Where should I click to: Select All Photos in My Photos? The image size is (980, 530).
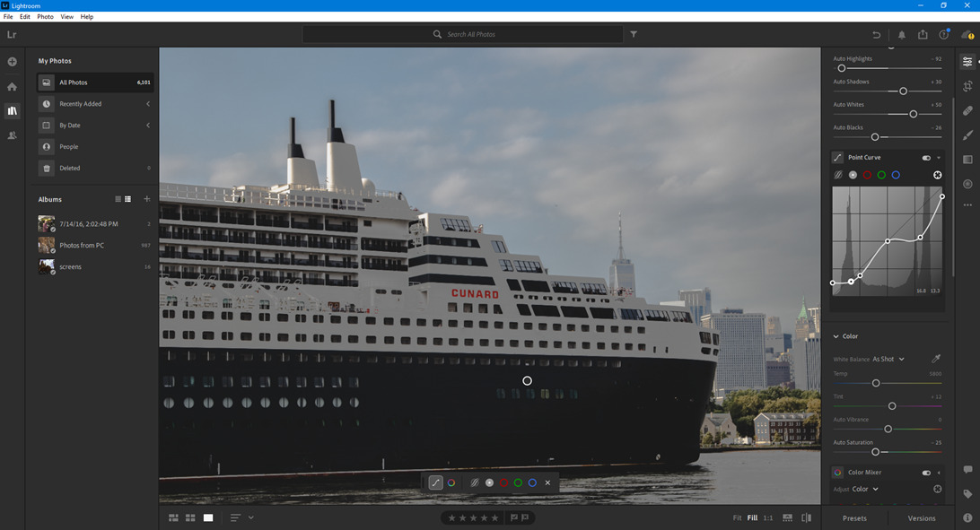click(x=95, y=83)
